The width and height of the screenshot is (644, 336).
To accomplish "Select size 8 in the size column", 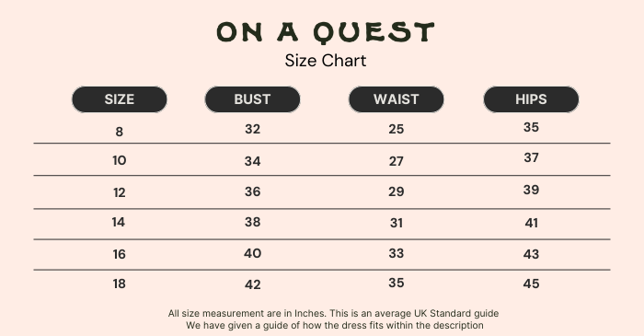I will point(119,132).
